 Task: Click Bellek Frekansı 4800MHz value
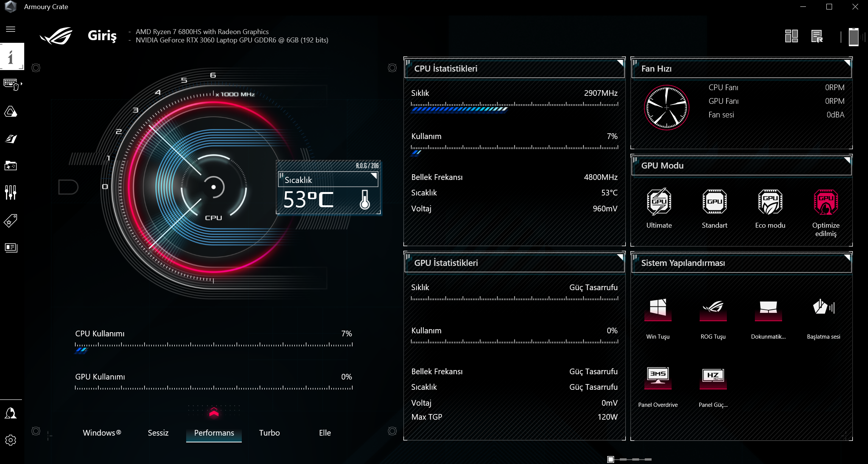tap(600, 177)
